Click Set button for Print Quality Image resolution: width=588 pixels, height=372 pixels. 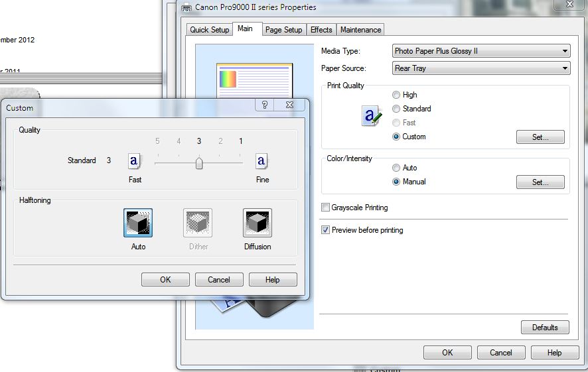click(540, 137)
